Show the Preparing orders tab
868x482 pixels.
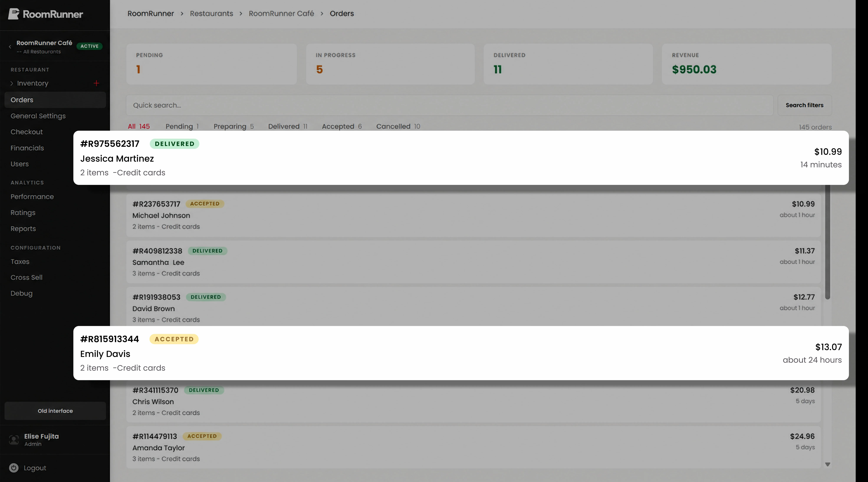coord(233,126)
